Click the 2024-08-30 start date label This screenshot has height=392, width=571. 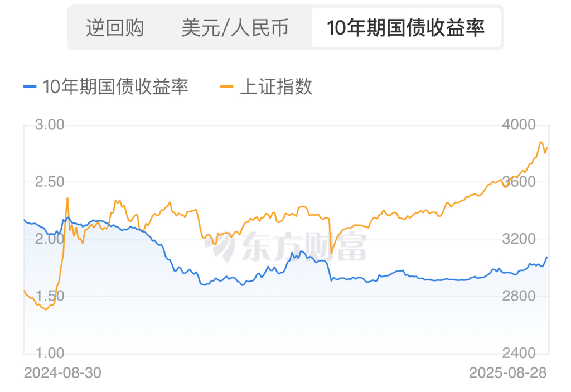62,372
